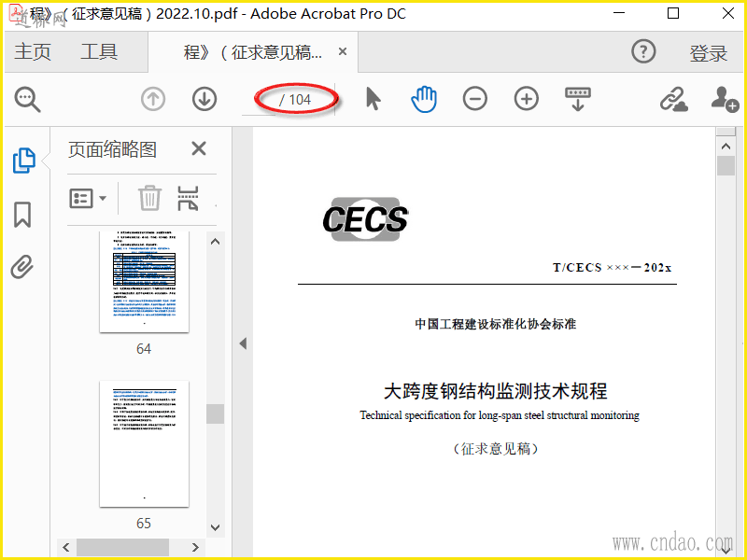Click the 中国工程建设标准化协会标准 heading
This screenshot has height=560, width=747.
click(x=496, y=324)
